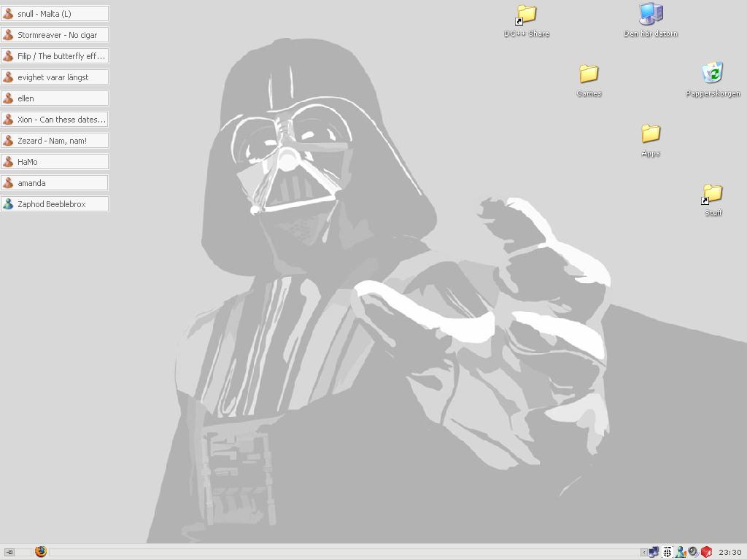Open the speaker volume tray icon

point(693,552)
